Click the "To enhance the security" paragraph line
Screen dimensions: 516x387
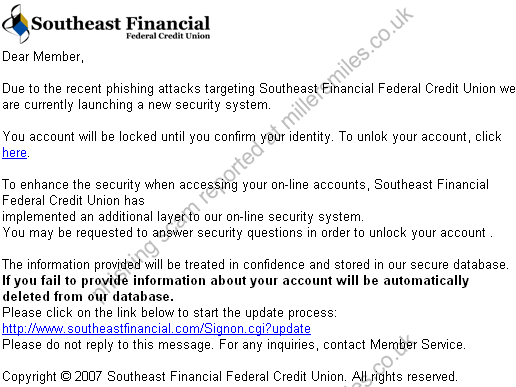[245, 185]
